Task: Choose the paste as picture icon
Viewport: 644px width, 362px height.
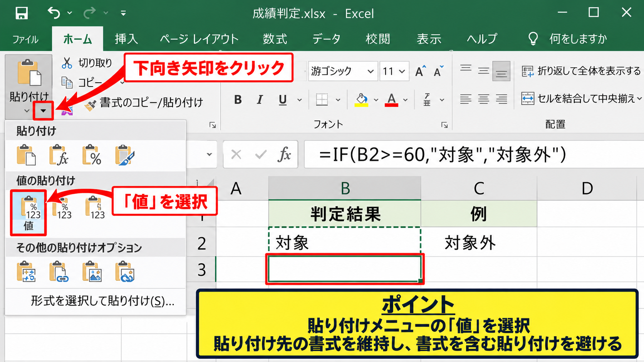Action: 92,272
